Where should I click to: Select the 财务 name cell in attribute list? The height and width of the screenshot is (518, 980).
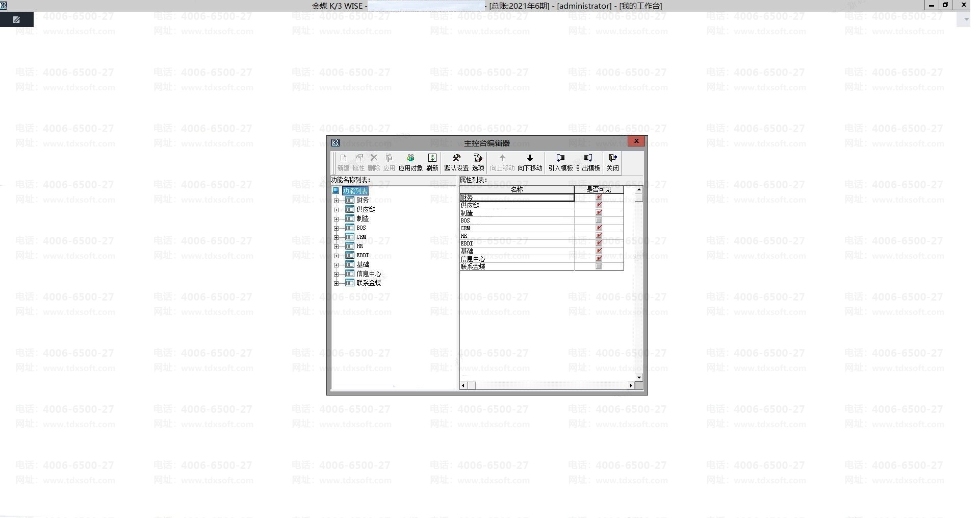click(517, 197)
